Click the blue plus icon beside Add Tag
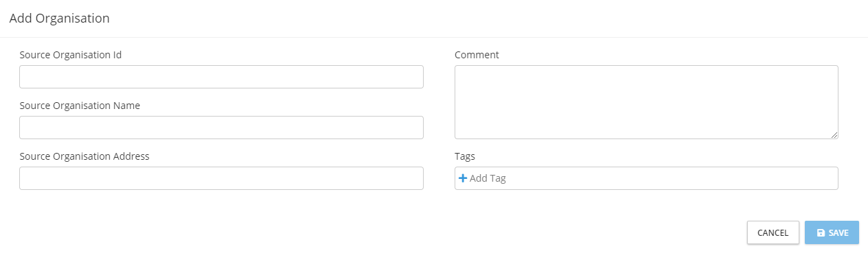The height and width of the screenshot is (253, 868). point(463,178)
